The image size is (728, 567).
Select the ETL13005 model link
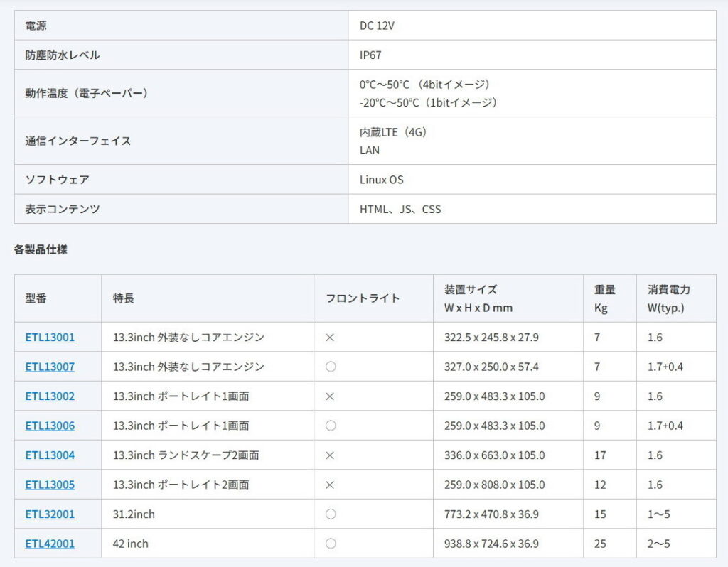click(50, 485)
